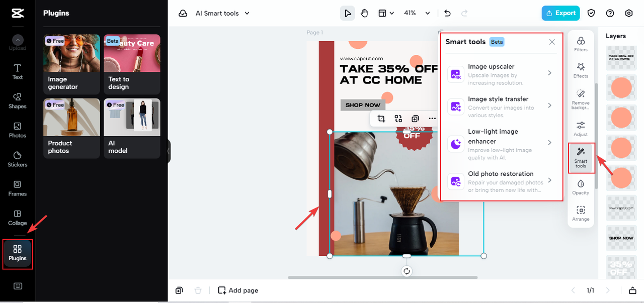Viewport: 644px width, 303px height.
Task: Go to previous page arrow
Action: [573, 290]
